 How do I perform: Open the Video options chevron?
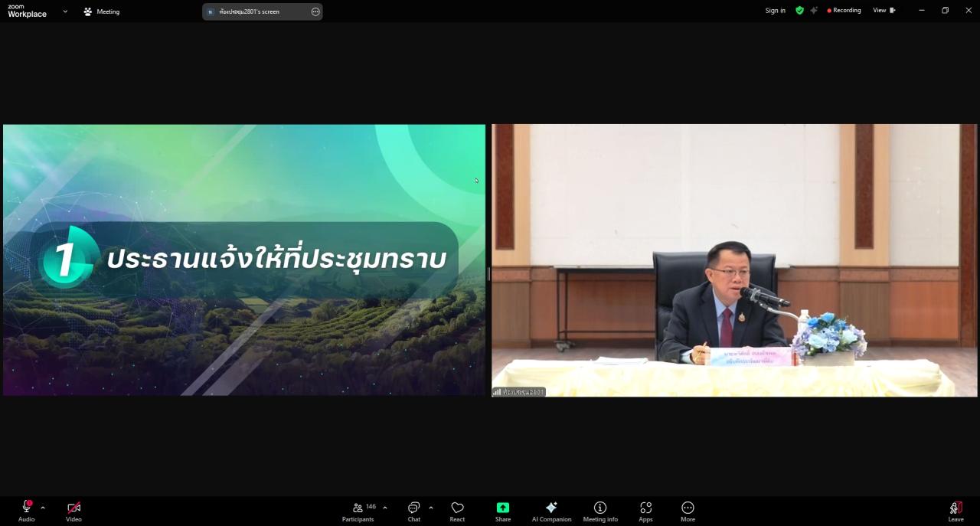[x=90, y=508]
